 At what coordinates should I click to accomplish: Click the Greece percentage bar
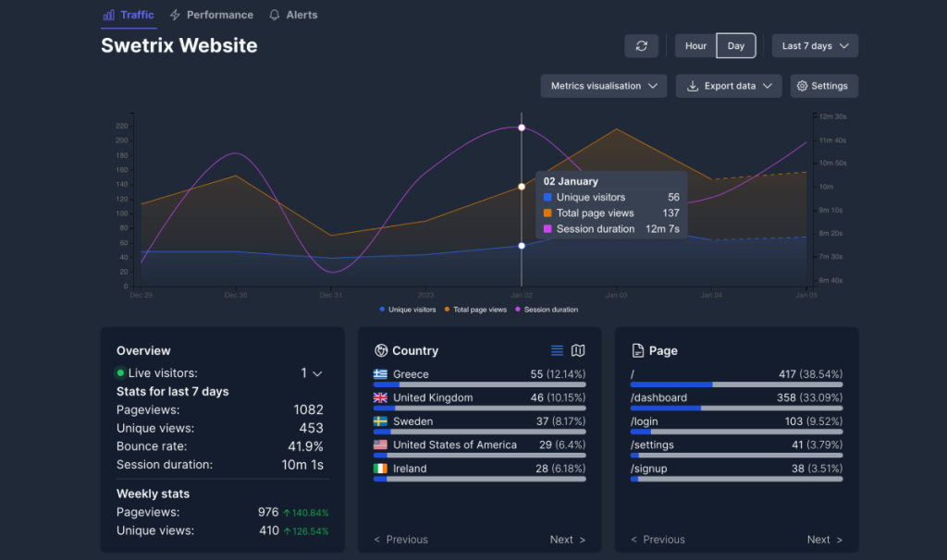(480, 384)
